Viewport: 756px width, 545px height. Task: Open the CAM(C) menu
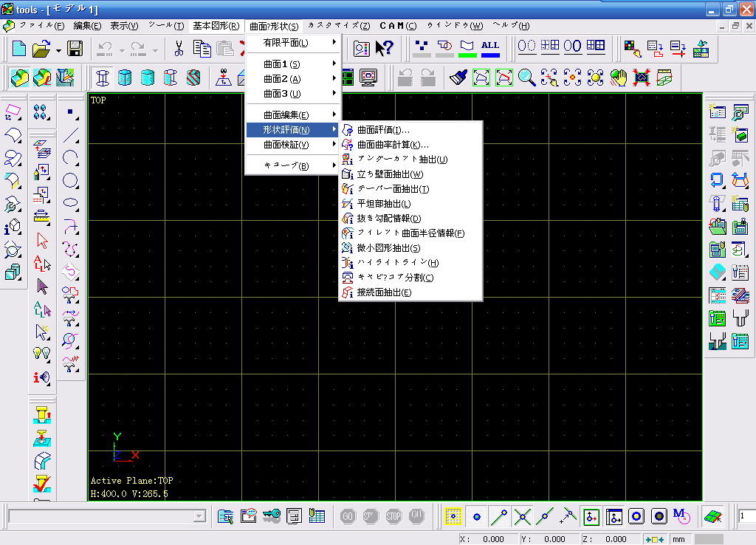pyautogui.click(x=398, y=26)
